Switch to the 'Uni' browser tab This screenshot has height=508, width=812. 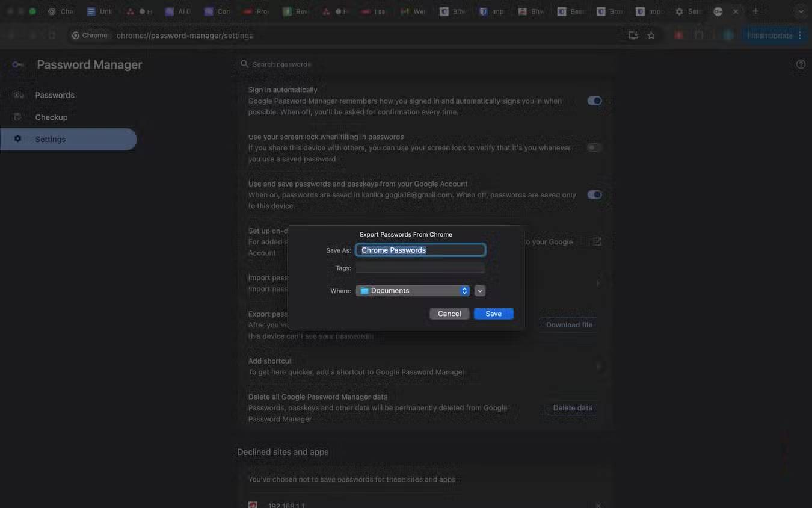[x=100, y=11]
